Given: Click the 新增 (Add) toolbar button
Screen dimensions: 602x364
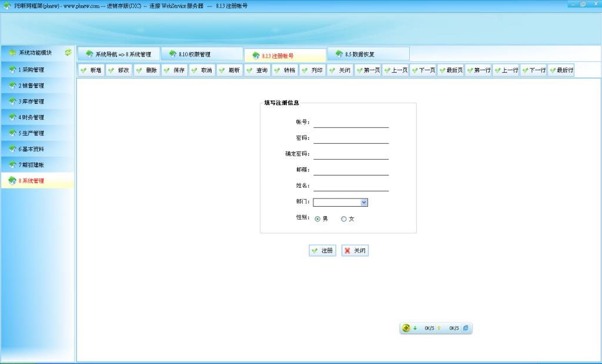Looking at the screenshot, I should click(91, 70).
